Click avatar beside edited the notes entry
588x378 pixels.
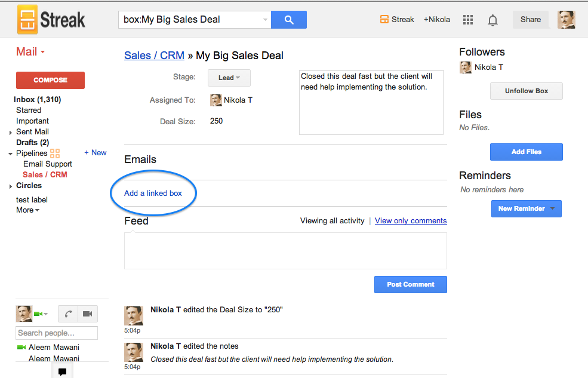pos(134,352)
